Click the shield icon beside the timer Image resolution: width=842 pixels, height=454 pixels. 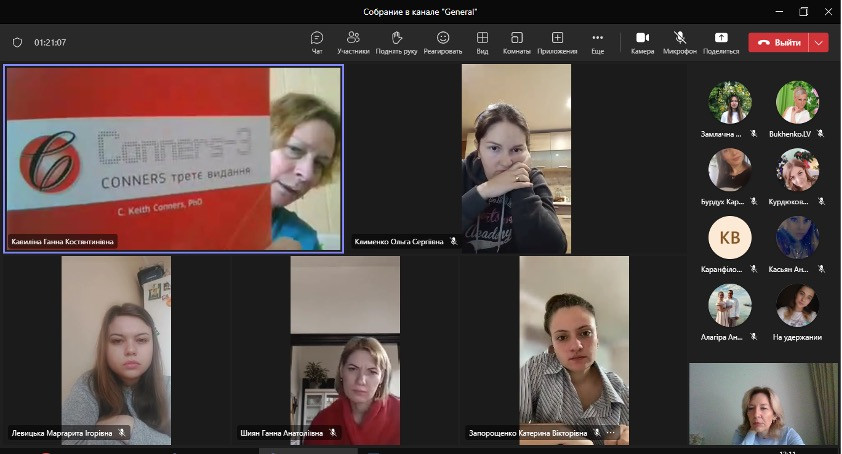pyautogui.click(x=17, y=42)
